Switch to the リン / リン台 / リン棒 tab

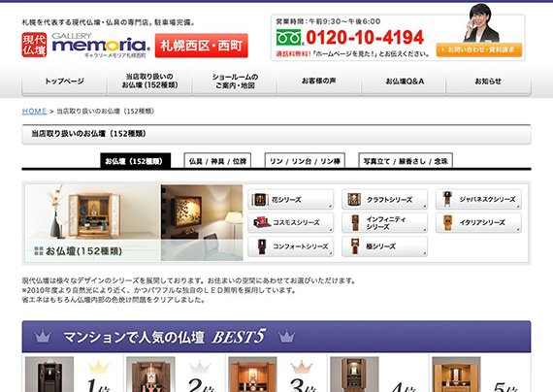pos(305,161)
